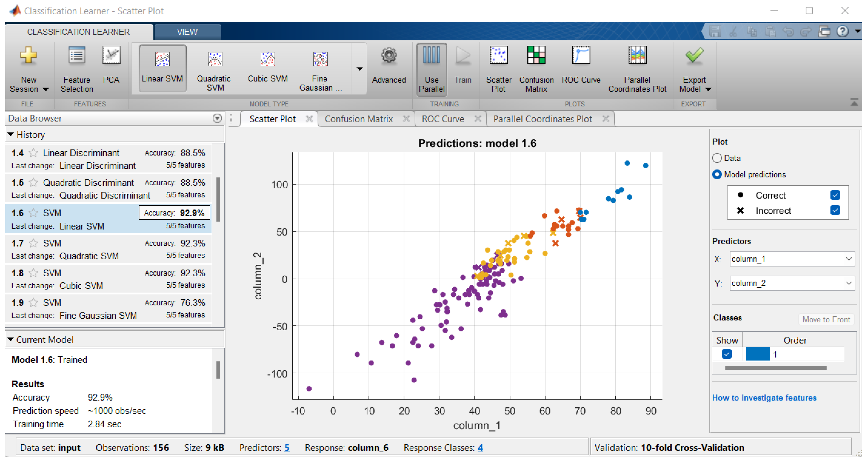Switch to the VIEW ribbon tab

[187, 32]
